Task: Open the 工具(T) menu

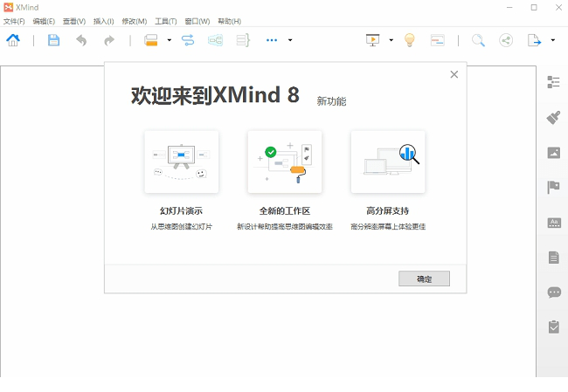Action: [x=165, y=21]
